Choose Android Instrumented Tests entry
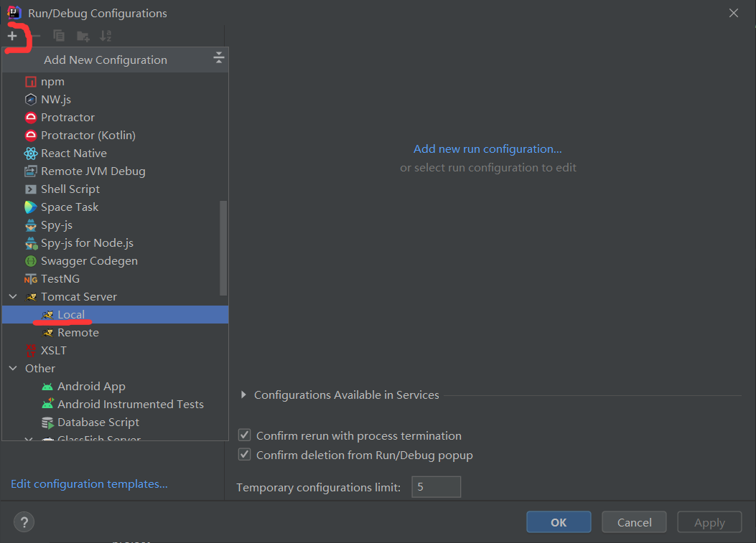This screenshot has height=543, width=756. (116, 405)
